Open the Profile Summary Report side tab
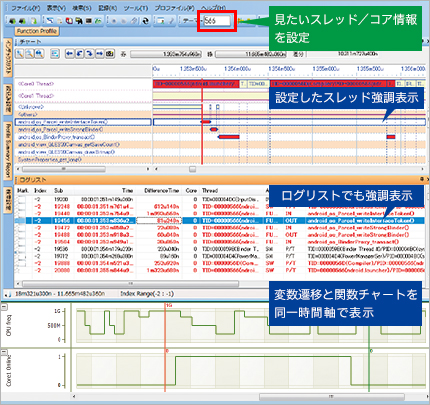 (x=8, y=151)
